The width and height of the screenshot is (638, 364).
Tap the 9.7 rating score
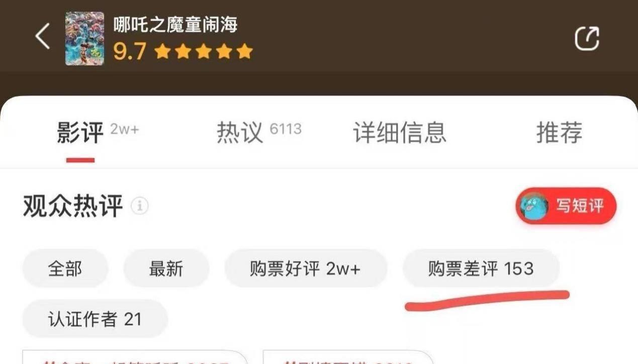(130, 51)
